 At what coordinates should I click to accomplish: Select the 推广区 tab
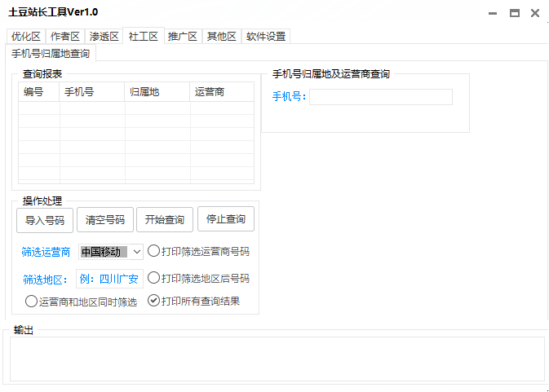pyautogui.click(x=182, y=37)
